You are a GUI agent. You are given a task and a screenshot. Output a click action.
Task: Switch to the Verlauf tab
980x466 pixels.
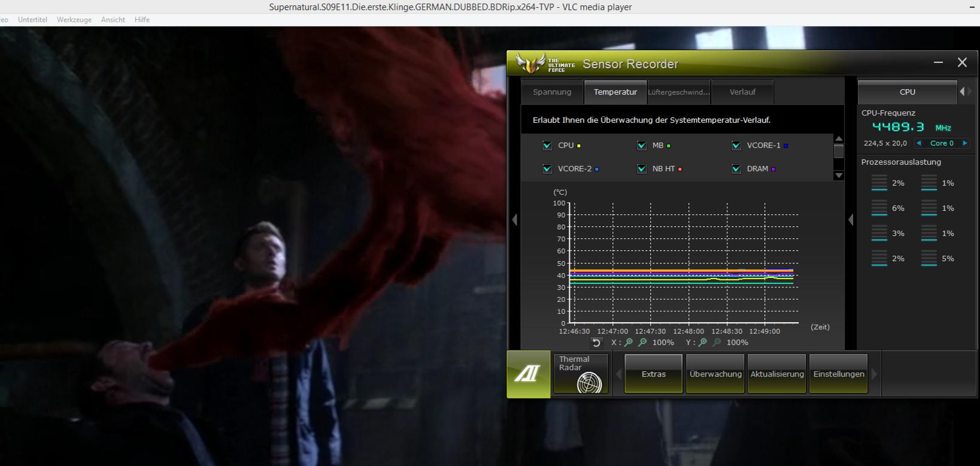pos(742,92)
